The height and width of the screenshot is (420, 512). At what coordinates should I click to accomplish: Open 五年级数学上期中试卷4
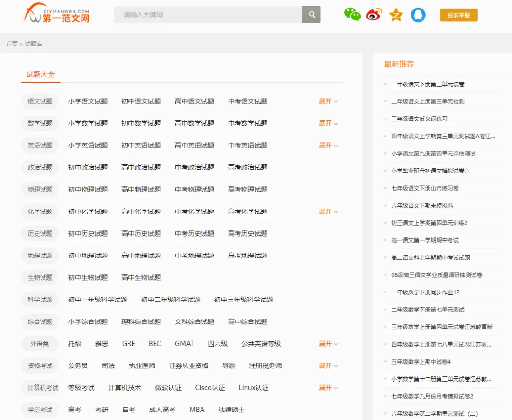click(x=421, y=362)
